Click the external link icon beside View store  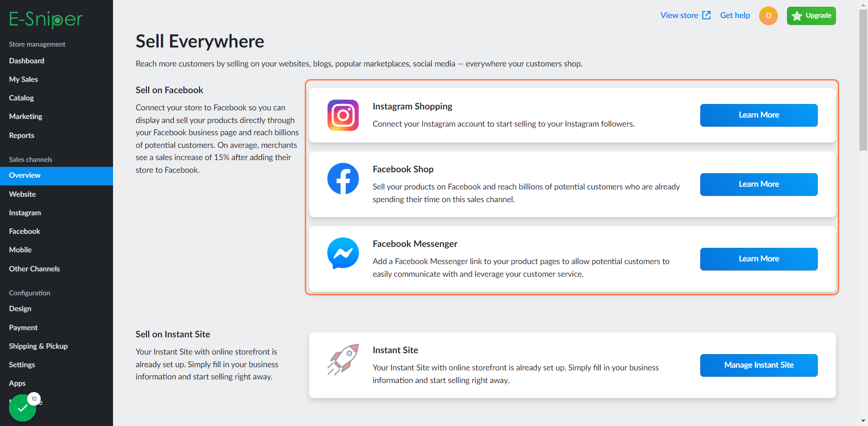[707, 15]
